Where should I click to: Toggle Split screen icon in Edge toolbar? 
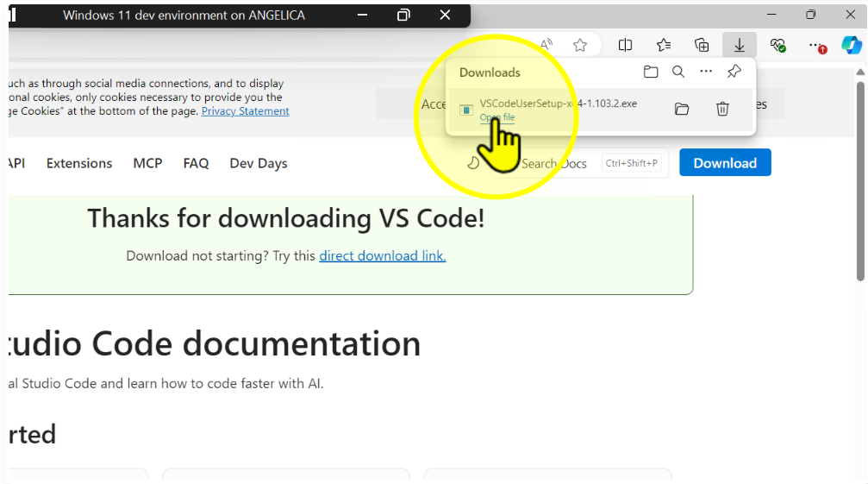pyautogui.click(x=625, y=45)
